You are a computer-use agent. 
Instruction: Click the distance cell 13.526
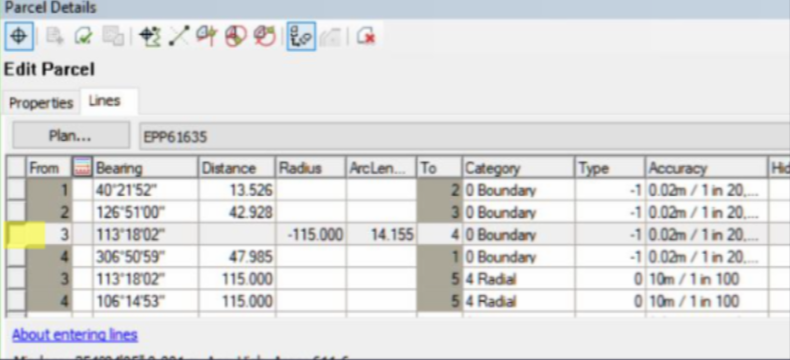[x=237, y=190]
